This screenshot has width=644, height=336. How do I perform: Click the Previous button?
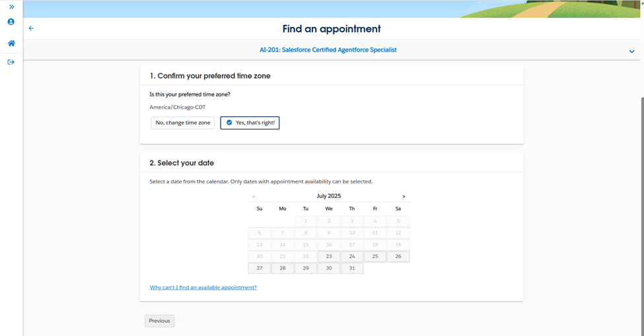pos(159,321)
